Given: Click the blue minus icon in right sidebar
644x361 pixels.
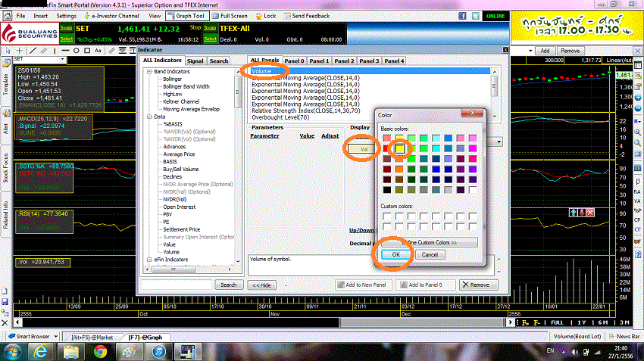Looking at the screenshot, I should (638, 108).
